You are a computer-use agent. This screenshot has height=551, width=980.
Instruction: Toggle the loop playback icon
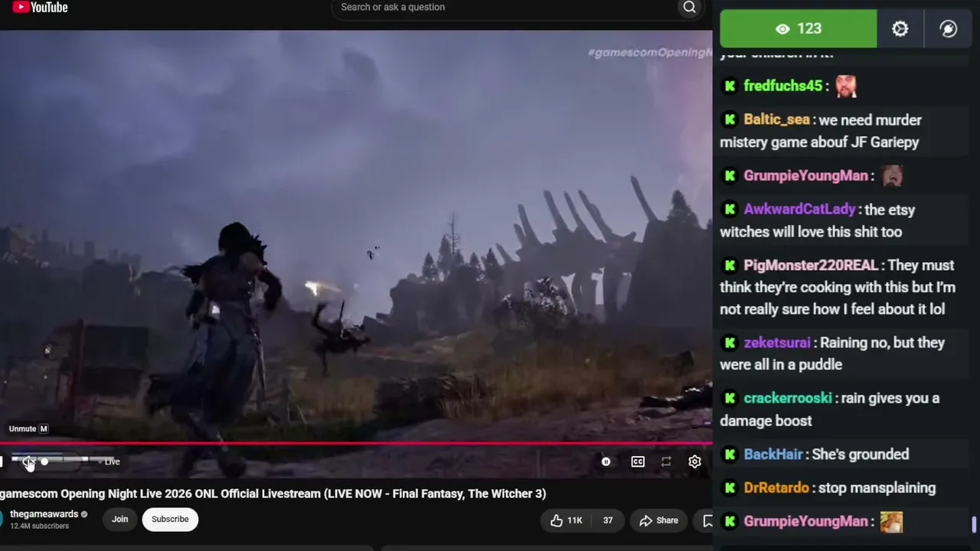[666, 461]
